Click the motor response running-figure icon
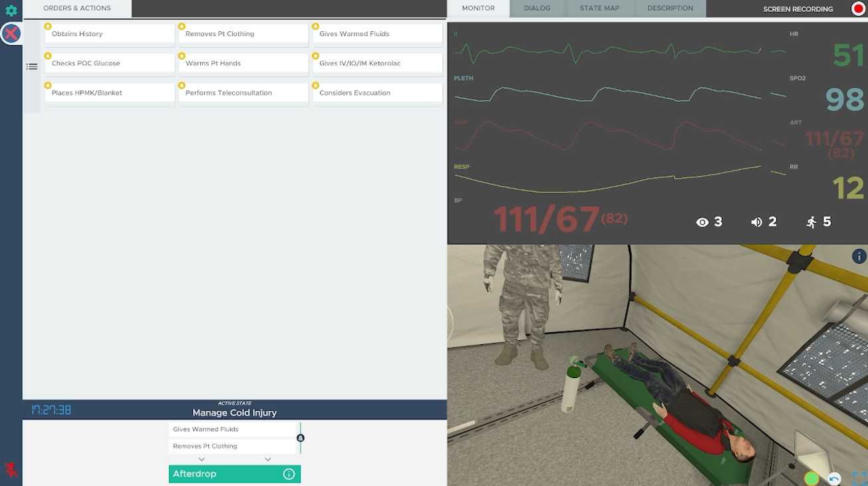The image size is (868, 486). (x=811, y=222)
